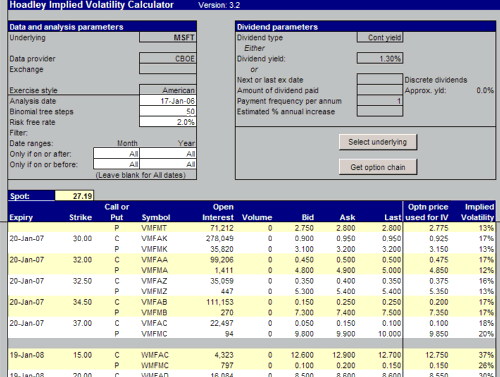
Task: Click the ask value 12.900
Action: pyautogui.click(x=344, y=355)
